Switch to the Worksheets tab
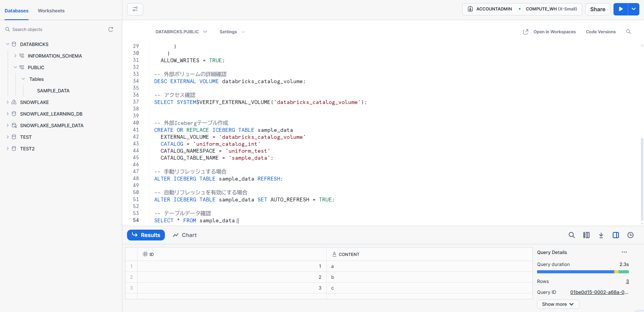This screenshot has width=644, height=312. [x=51, y=11]
